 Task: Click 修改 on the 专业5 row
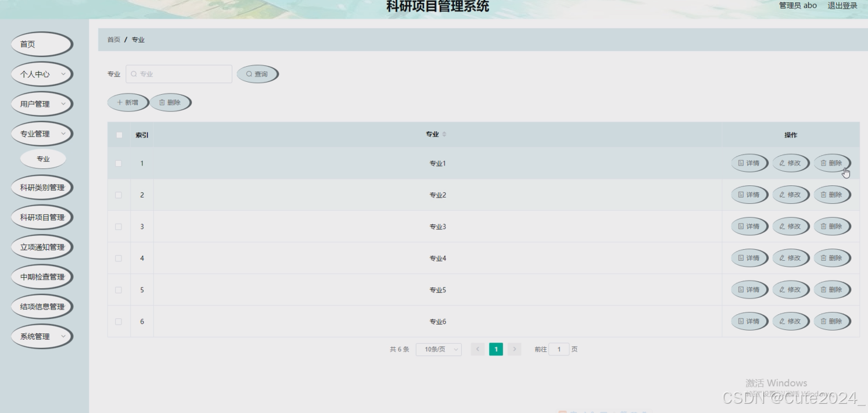pos(791,289)
